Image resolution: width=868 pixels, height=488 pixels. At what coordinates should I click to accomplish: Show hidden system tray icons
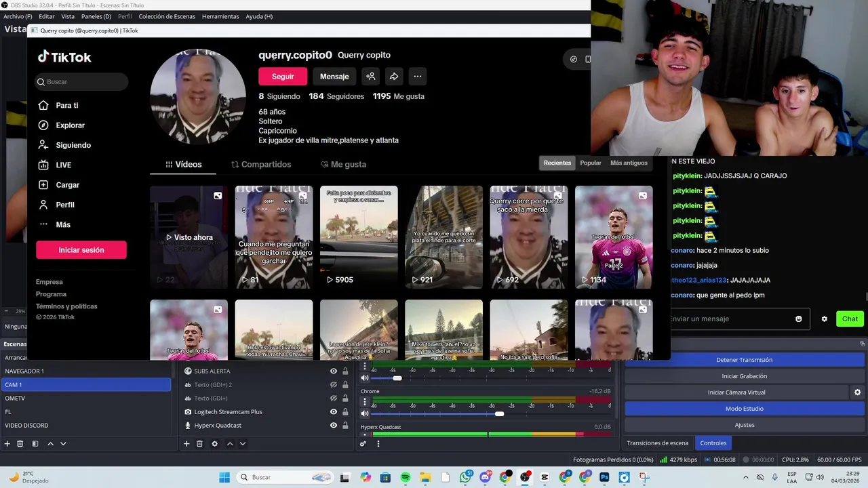point(746,477)
